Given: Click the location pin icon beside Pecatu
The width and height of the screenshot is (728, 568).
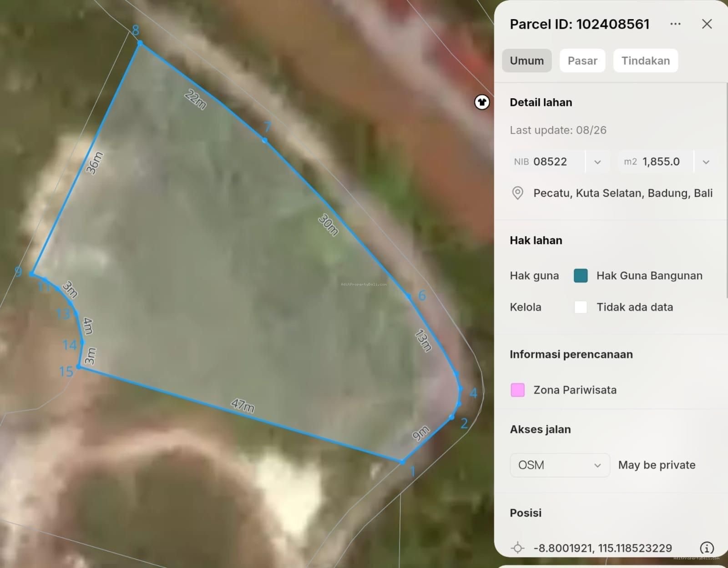Looking at the screenshot, I should (x=517, y=193).
